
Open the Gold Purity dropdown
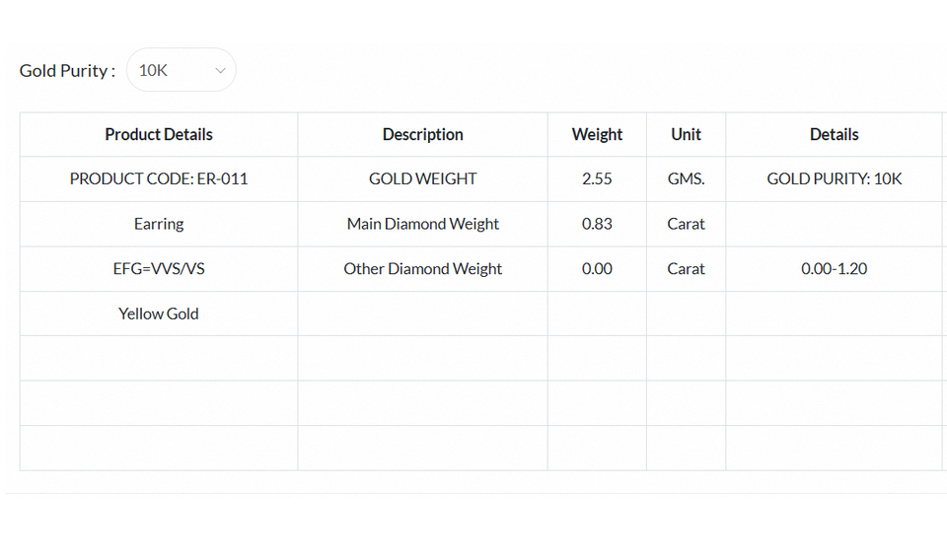(181, 70)
